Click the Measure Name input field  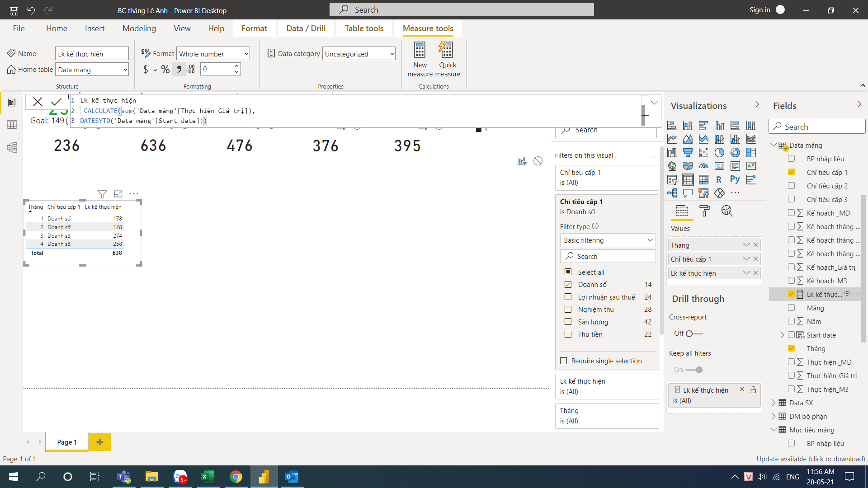[x=92, y=54]
